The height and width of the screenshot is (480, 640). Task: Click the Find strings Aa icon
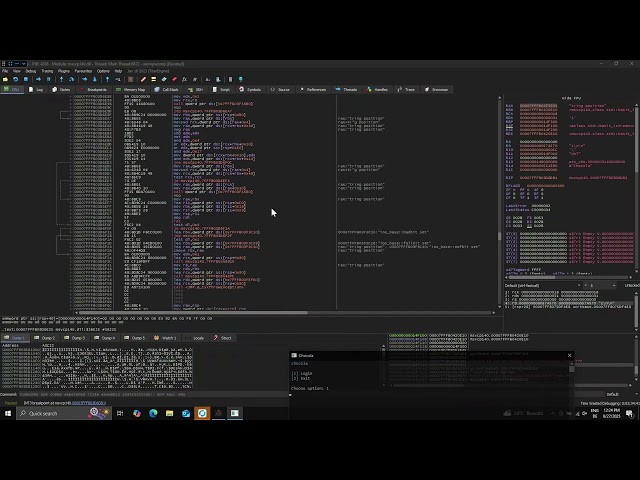[x=208, y=79]
